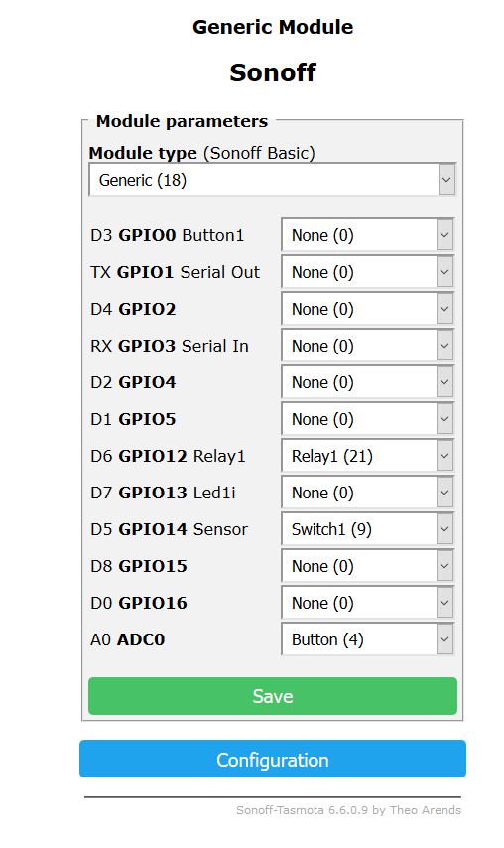The height and width of the screenshot is (848, 504).
Task: Open the GPIO13 Led1i dropdown
Action: pos(367,493)
